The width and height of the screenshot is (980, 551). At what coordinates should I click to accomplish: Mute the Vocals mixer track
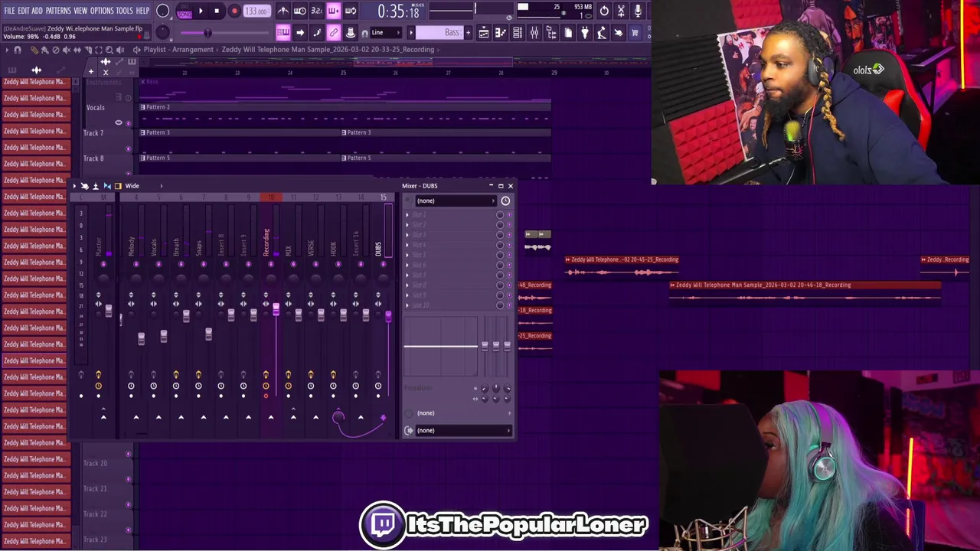point(158,264)
